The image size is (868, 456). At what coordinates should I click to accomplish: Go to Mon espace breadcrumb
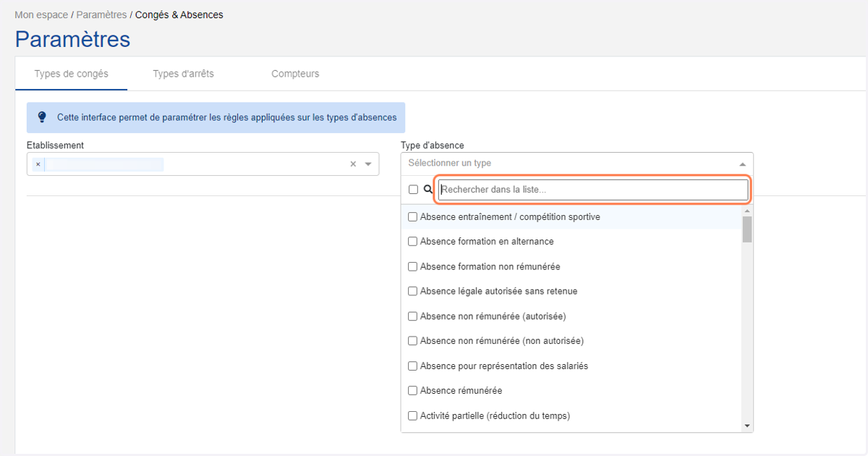click(x=41, y=14)
